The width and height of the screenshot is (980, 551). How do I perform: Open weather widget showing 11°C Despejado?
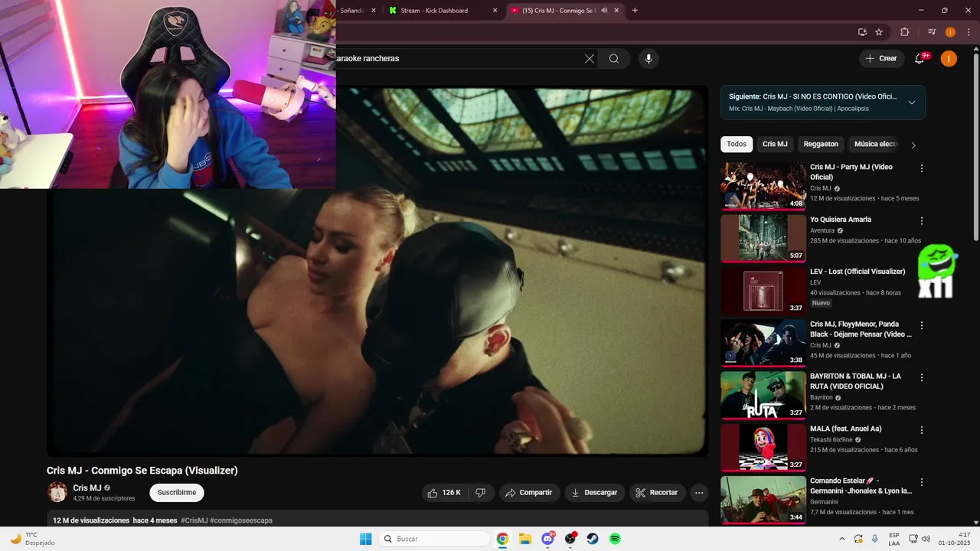point(32,539)
